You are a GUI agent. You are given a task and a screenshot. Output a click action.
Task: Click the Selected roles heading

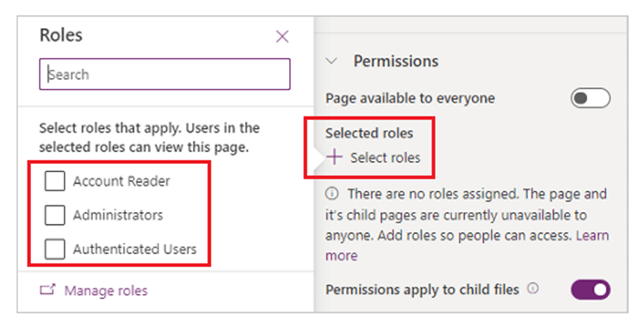(x=369, y=133)
